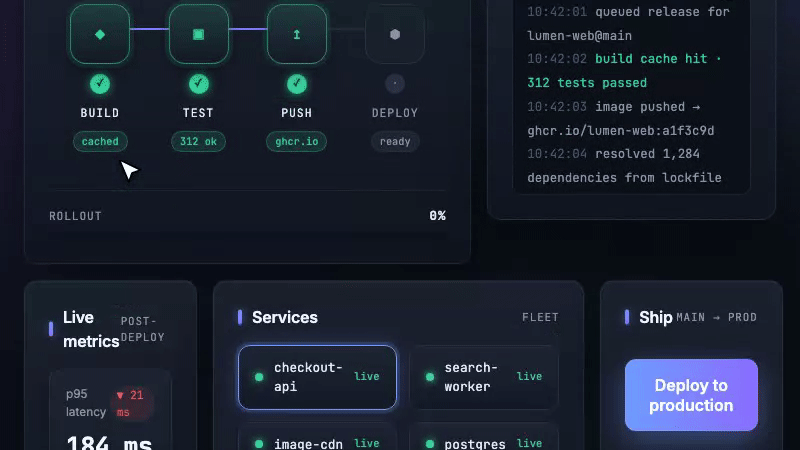Click the BUILD stage label

tap(100, 113)
